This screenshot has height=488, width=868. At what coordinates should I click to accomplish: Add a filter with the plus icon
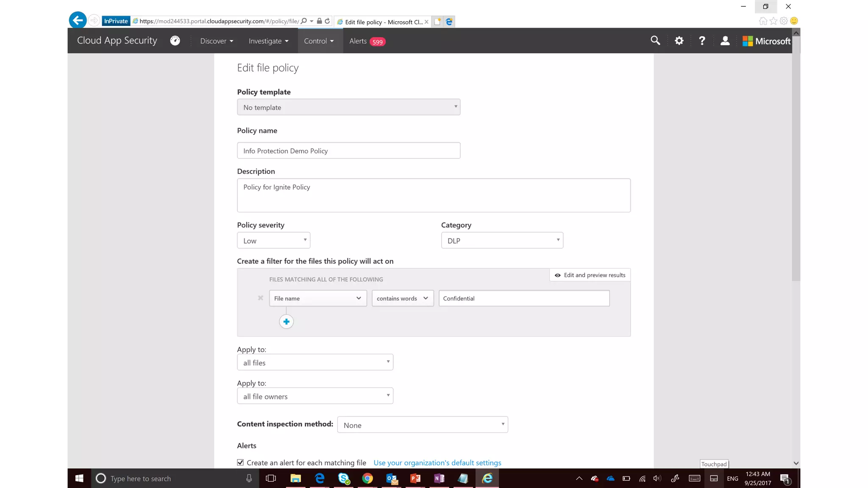[287, 322]
